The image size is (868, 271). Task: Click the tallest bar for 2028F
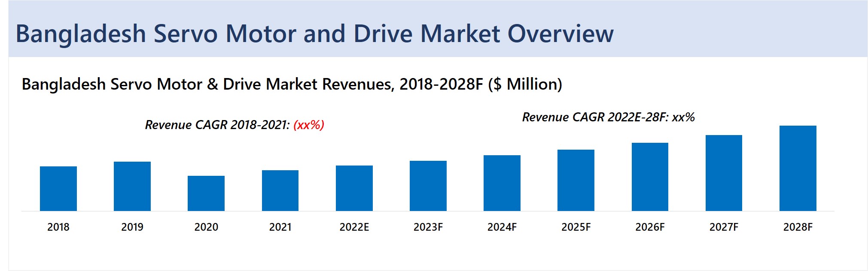point(798,168)
